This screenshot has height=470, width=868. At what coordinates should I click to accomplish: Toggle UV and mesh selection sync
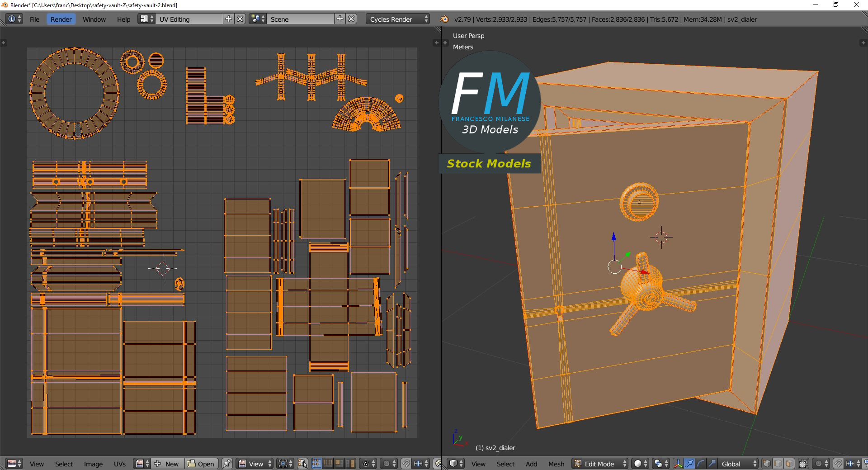pos(303,464)
